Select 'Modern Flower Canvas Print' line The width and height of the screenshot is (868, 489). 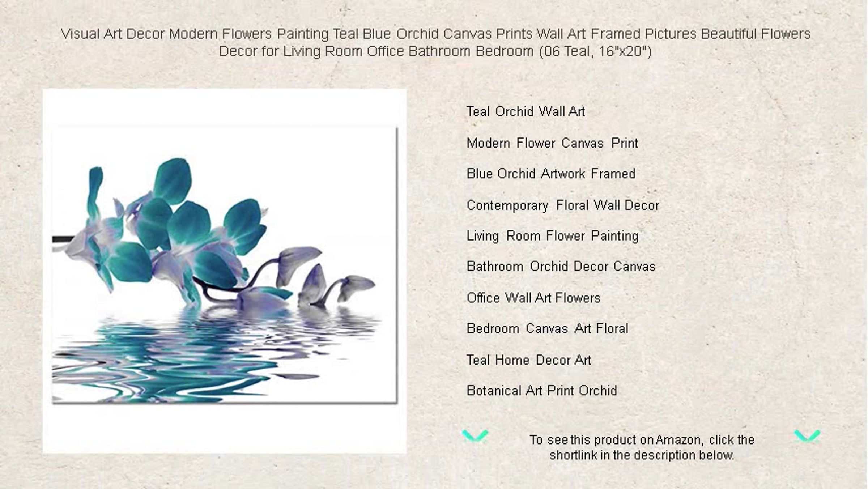click(x=552, y=143)
